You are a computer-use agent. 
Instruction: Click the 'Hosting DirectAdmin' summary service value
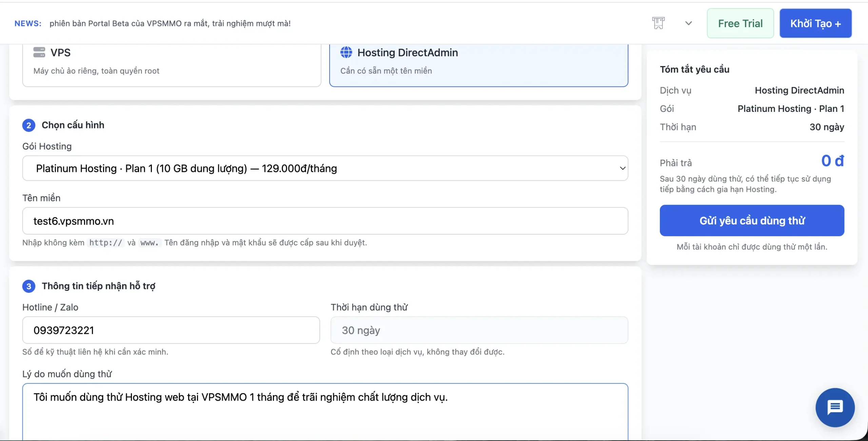[800, 90]
